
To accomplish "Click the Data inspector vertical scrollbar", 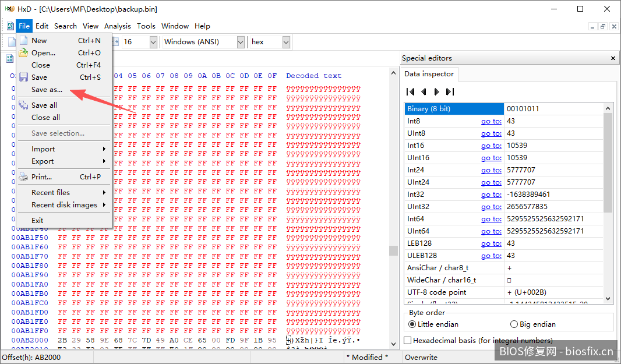I will (x=608, y=163).
